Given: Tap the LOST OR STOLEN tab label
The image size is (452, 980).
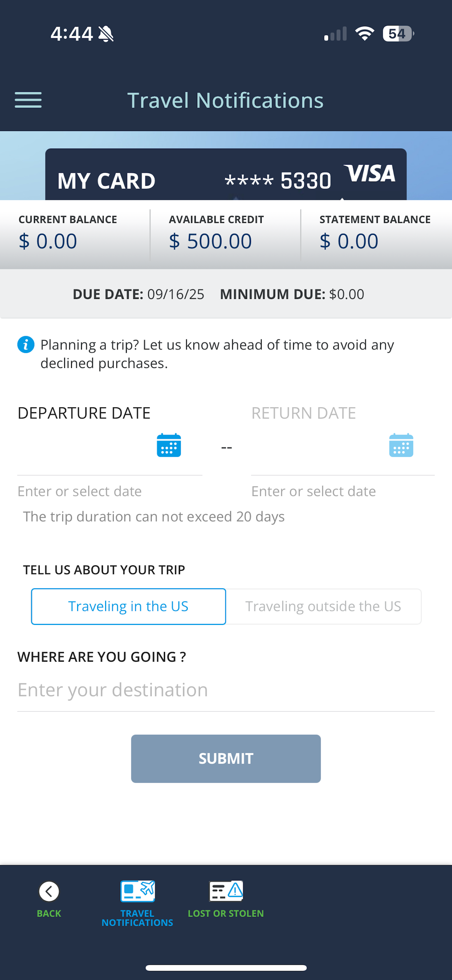Looking at the screenshot, I should pyautogui.click(x=226, y=913).
